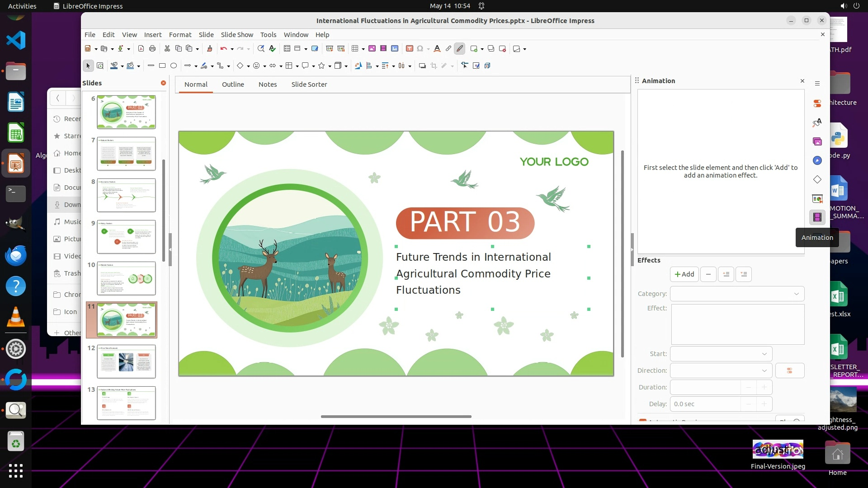868x488 pixels.
Task: Export the presentation as PDF
Action: click(x=141, y=49)
